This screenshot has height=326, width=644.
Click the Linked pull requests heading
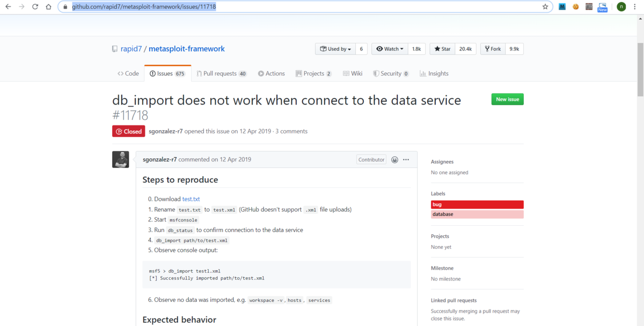(453, 300)
